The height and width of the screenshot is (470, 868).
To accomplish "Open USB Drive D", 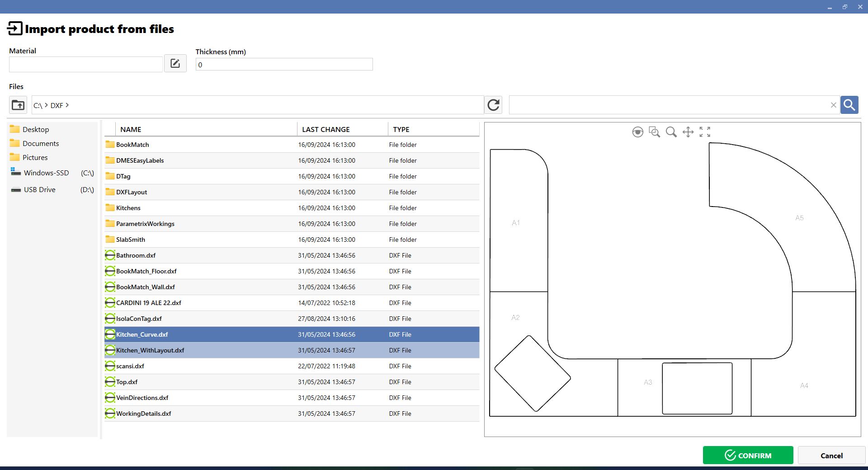I will pyautogui.click(x=52, y=189).
